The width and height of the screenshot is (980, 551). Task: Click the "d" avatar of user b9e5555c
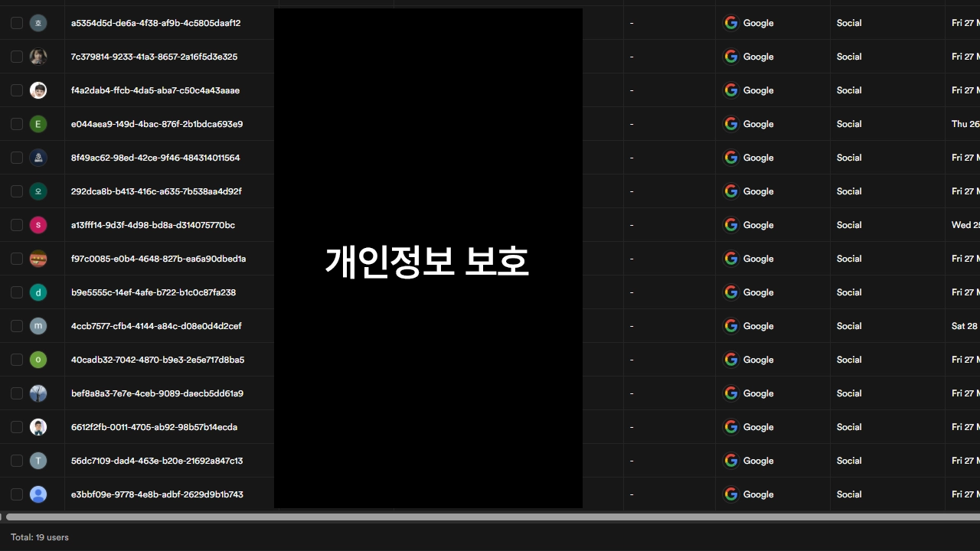pos(38,292)
